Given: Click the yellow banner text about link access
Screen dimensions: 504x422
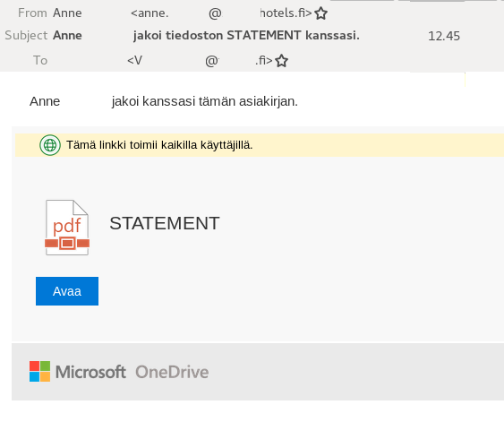Looking at the screenshot, I should coord(159,145).
